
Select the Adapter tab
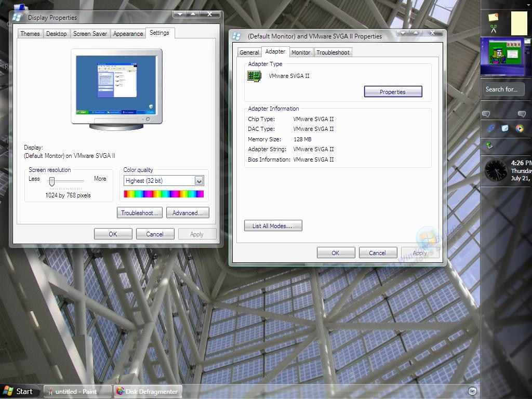(x=275, y=51)
